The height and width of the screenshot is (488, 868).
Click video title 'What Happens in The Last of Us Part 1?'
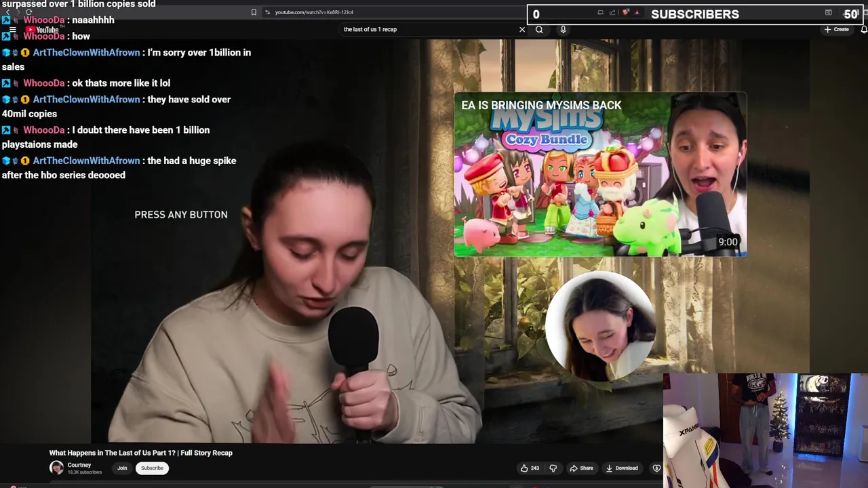pyautogui.click(x=140, y=453)
